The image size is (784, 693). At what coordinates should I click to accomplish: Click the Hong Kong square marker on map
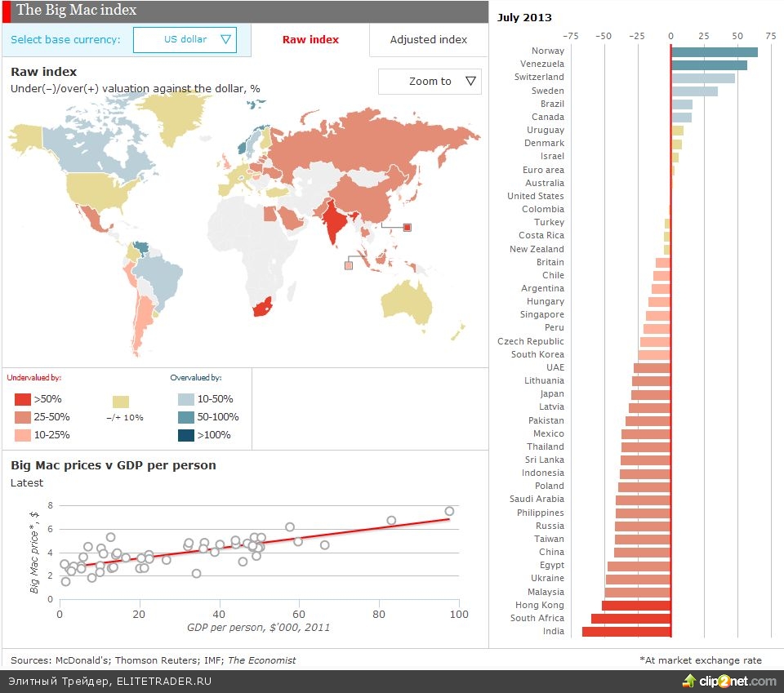click(x=407, y=228)
